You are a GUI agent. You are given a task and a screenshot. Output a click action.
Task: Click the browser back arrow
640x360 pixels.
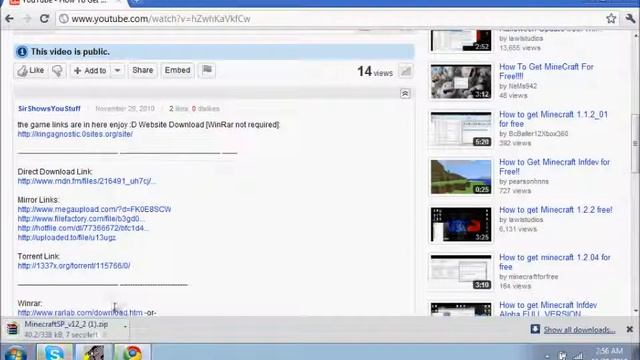[9, 19]
